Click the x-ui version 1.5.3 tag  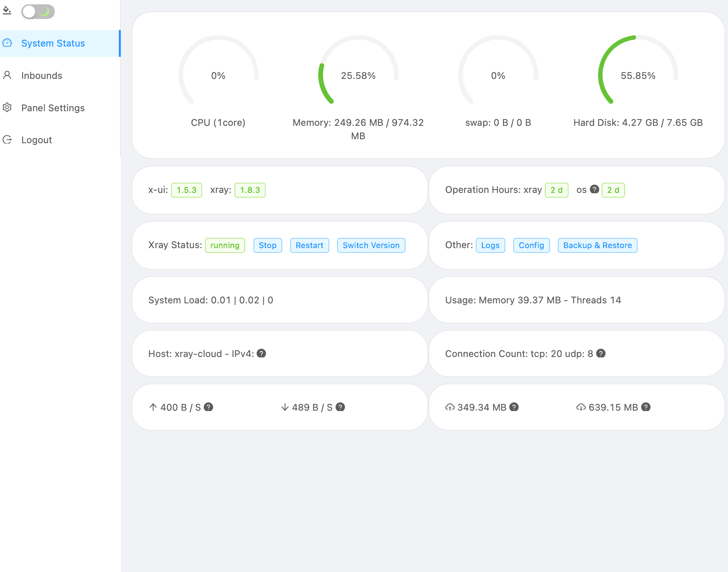[x=186, y=190]
